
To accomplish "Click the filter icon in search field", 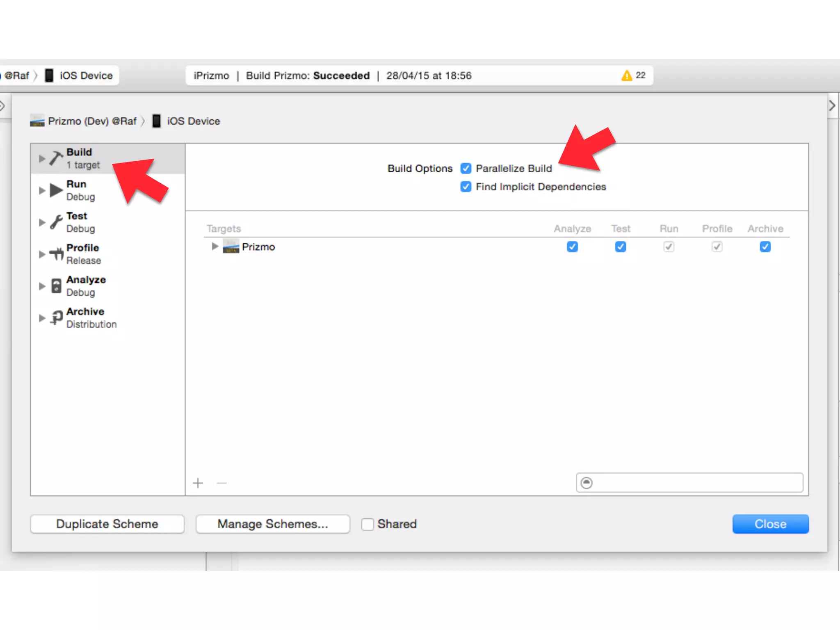I will [x=587, y=483].
